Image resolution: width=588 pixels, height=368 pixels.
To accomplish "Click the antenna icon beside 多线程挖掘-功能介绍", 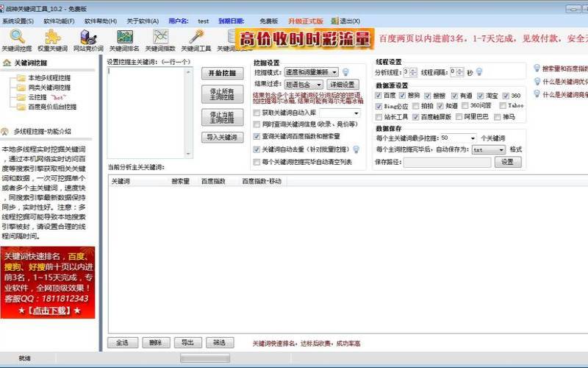I will point(5,132).
